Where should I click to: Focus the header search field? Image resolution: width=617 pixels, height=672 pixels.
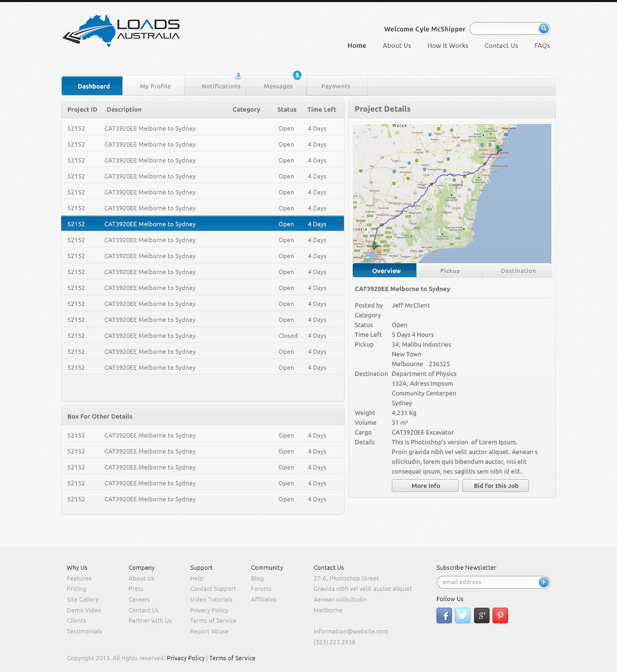pyautogui.click(x=504, y=28)
